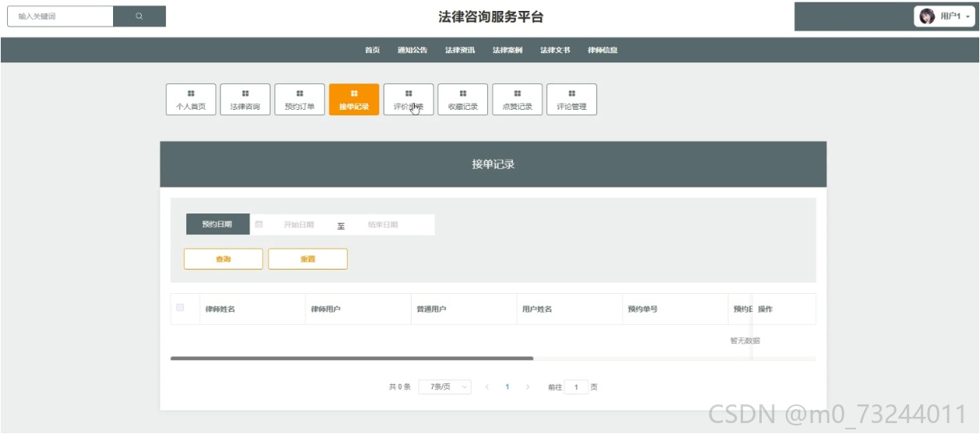Open 法律案例 in navigation bar

click(508, 50)
